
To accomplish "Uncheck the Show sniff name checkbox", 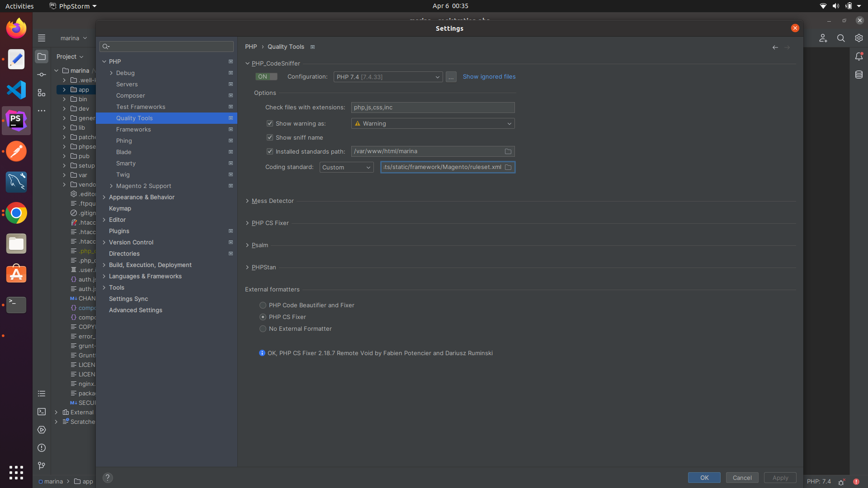I will [x=270, y=137].
